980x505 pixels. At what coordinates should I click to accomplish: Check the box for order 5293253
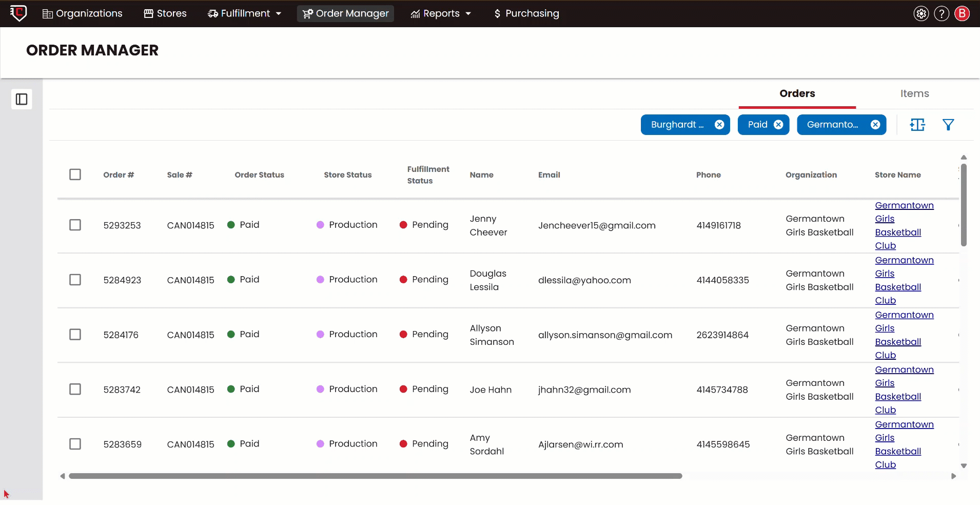click(x=75, y=225)
